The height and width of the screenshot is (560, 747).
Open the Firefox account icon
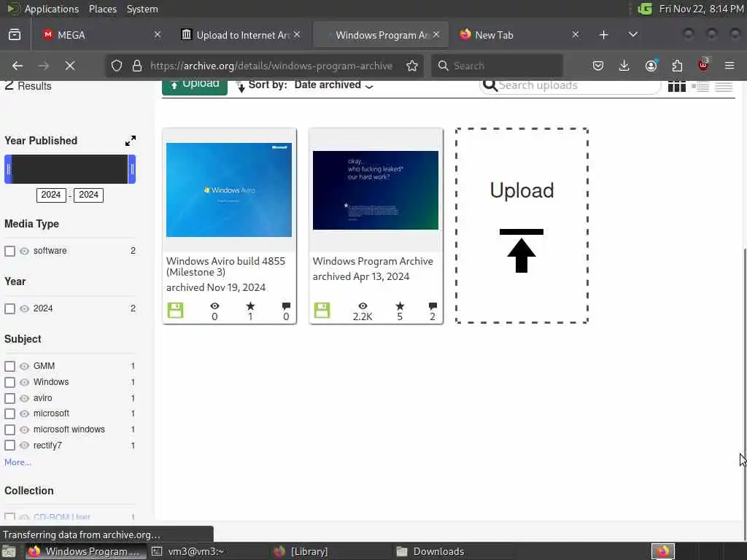(651, 66)
